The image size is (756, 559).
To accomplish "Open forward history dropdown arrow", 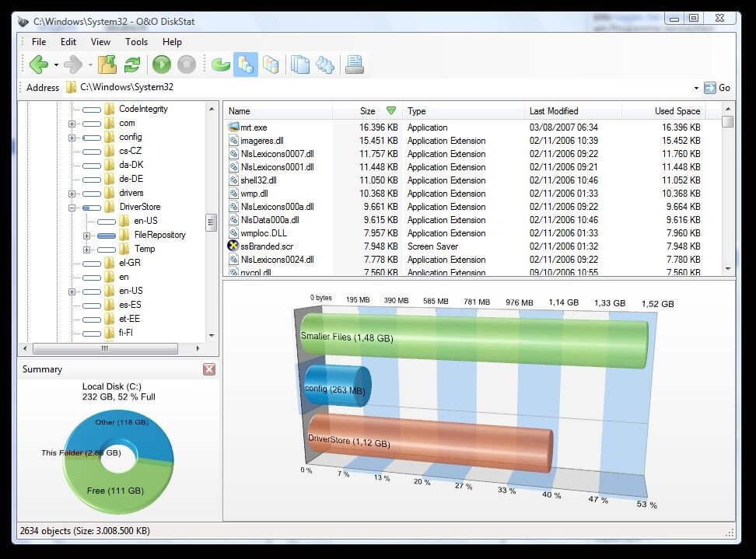I will click(x=90, y=65).
